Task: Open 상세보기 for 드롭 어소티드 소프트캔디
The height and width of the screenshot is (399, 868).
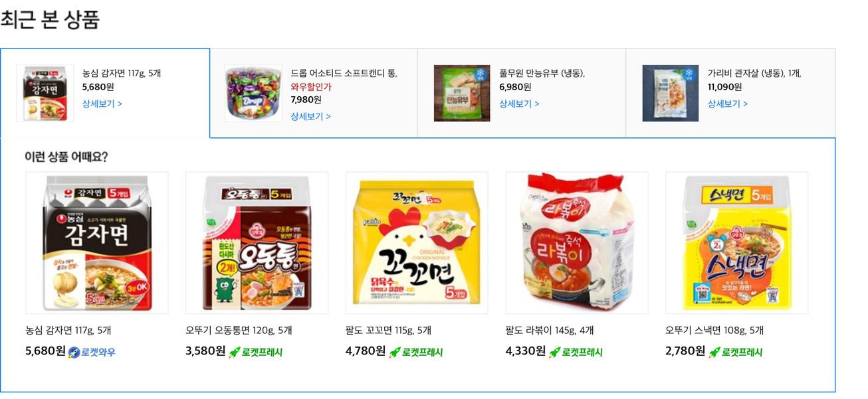Action: coord(310,116)
